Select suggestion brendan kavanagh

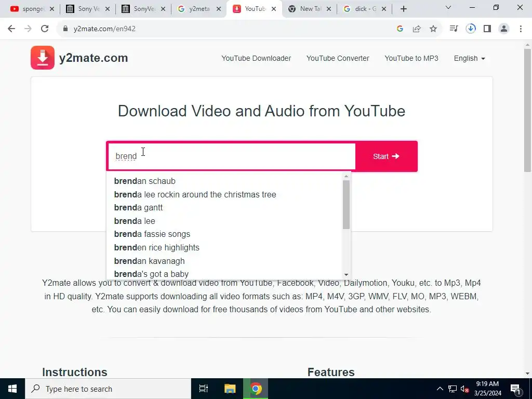(x=149, y=261)
